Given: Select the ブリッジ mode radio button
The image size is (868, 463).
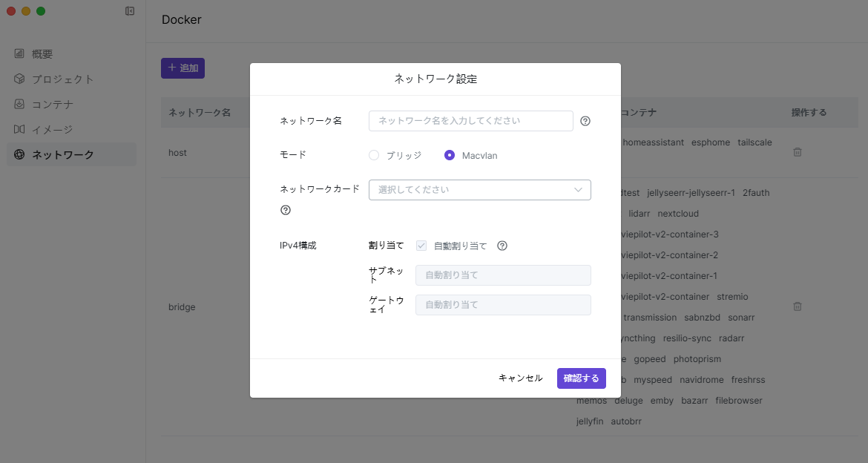Looking at the screenshot, I should click(x=374, y=155).
